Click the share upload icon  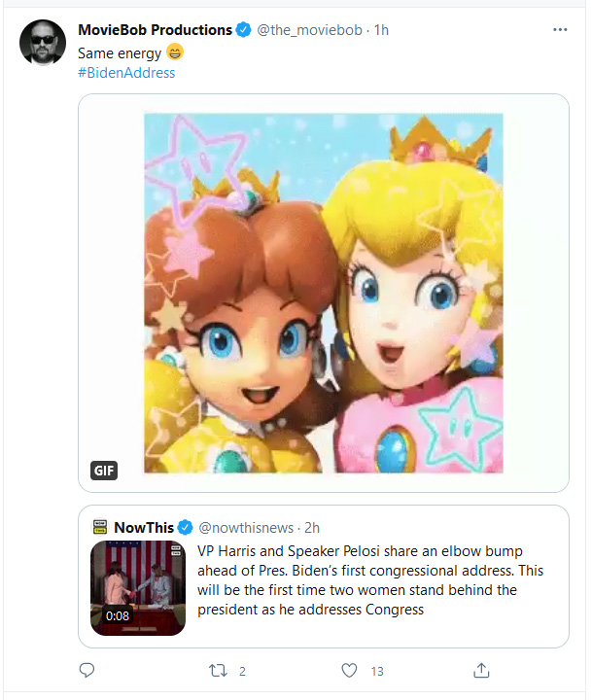(481, 670)
